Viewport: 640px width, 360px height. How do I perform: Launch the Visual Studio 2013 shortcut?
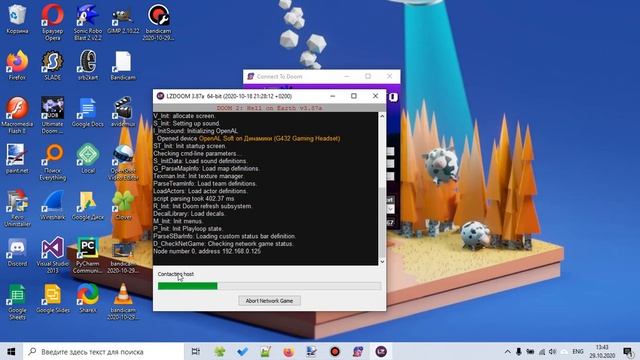[53, 255]
